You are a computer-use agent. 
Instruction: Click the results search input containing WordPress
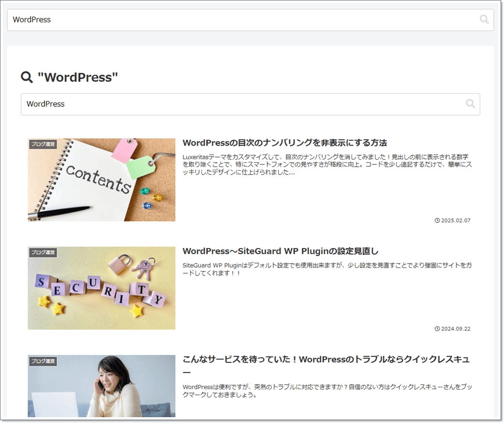193,104
